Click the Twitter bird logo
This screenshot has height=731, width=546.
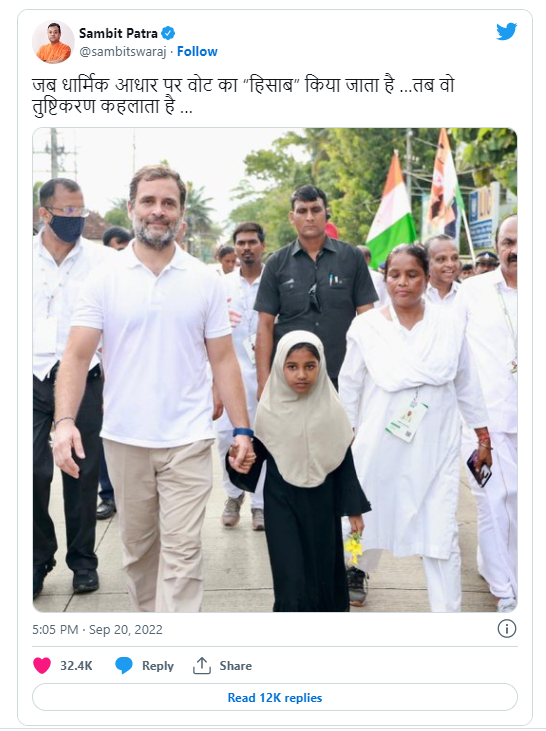pos(506,32)
